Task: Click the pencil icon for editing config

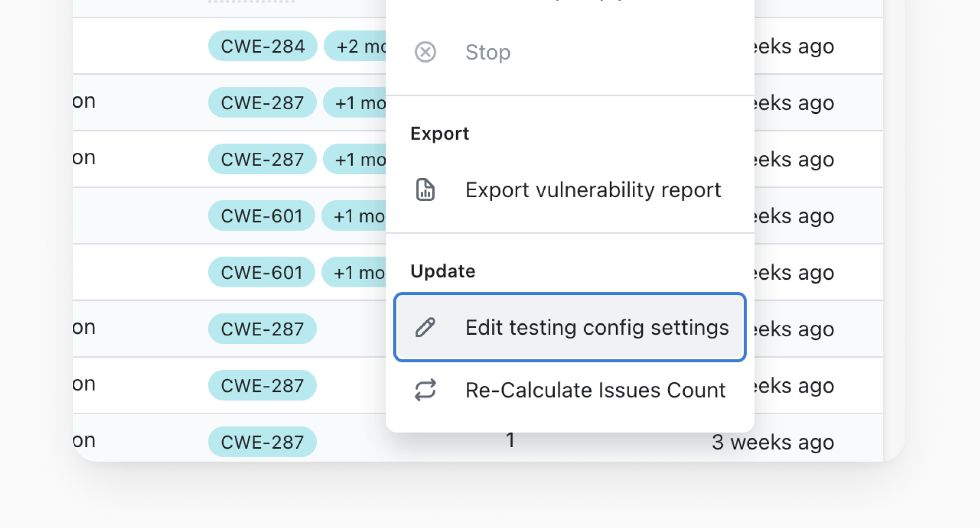Action: 425,327
